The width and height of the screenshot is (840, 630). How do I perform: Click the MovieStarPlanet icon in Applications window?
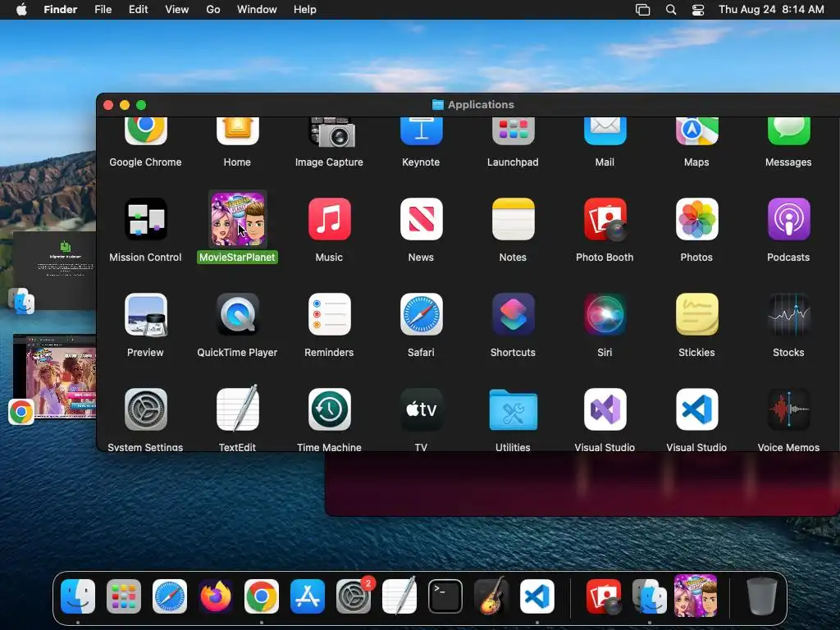pos(237,218)
